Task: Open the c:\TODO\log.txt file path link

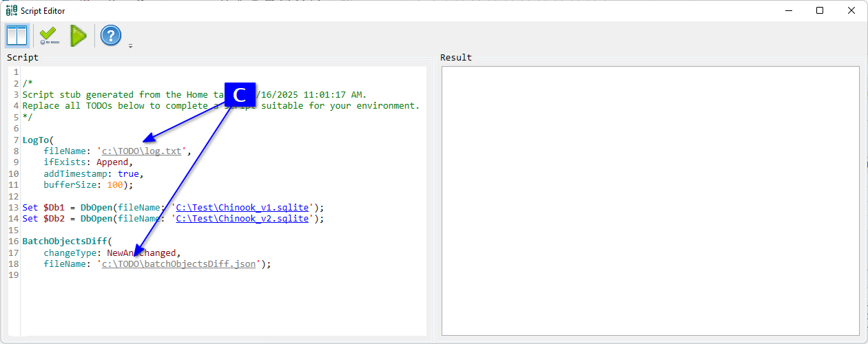Action: coord(142,151)
